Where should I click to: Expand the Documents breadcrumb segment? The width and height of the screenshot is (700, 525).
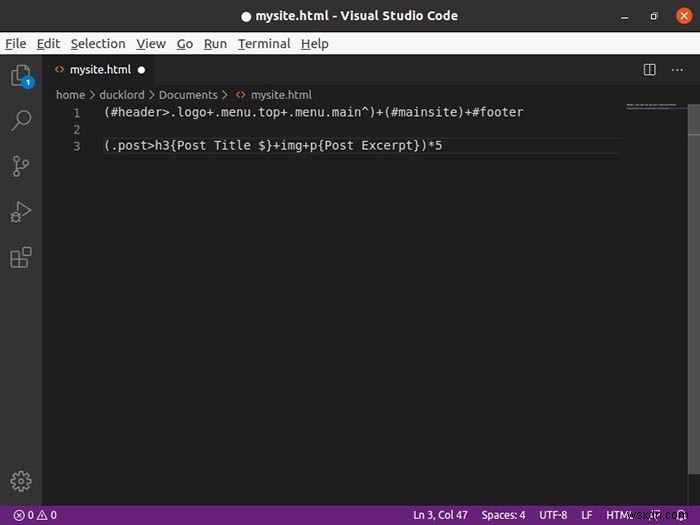coord(188,95)
